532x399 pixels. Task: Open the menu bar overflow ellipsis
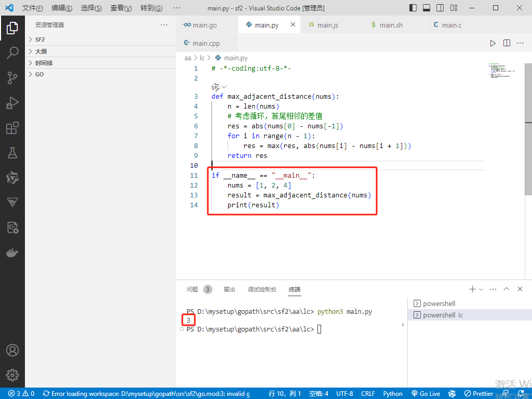coord(177,8)
